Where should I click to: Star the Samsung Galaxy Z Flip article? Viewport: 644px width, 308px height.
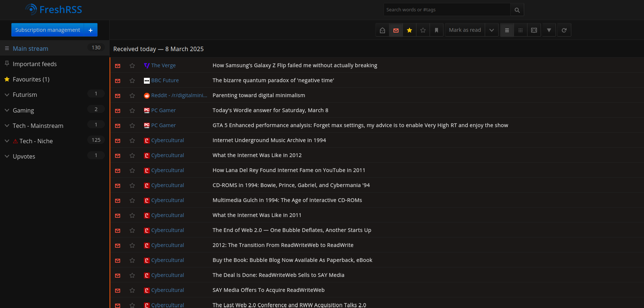[x=132, y=66]
